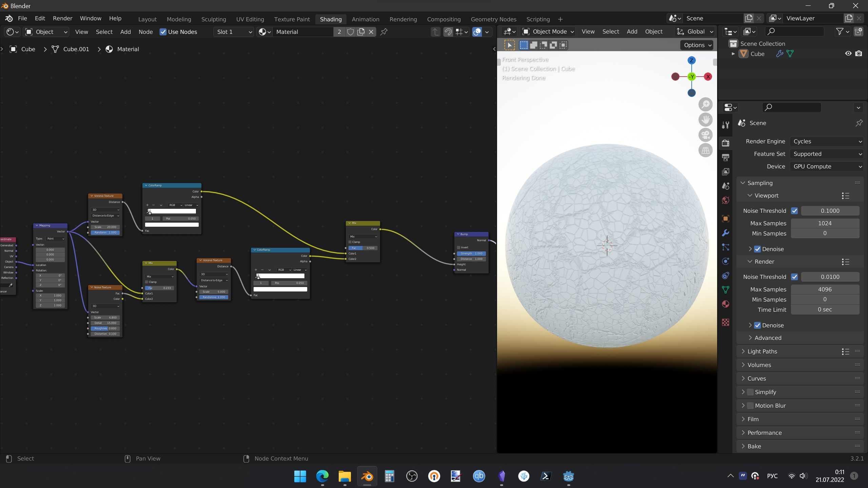Image resolution: width=868 pixels, height=488 pixels.
Task: Switch to the Geometry Nodes workspace tab
Action: (x=493, y=19)
